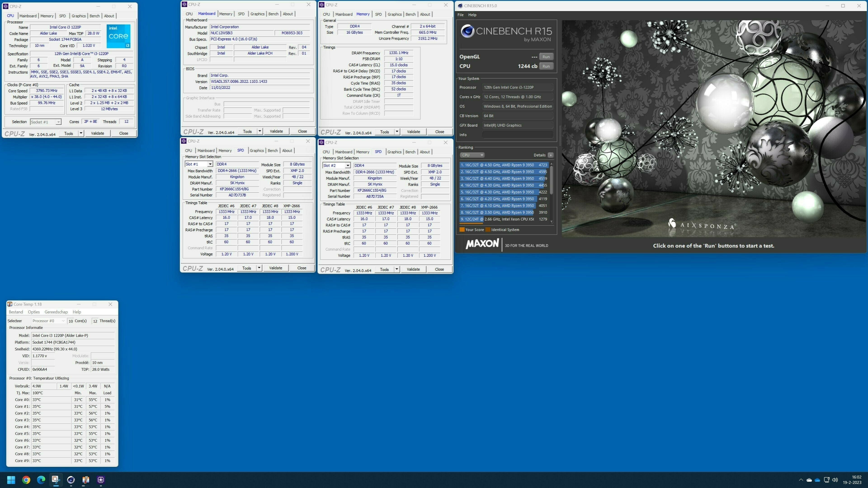Click the grey OneDrive cloud tray icon

(x=809, y=480)
